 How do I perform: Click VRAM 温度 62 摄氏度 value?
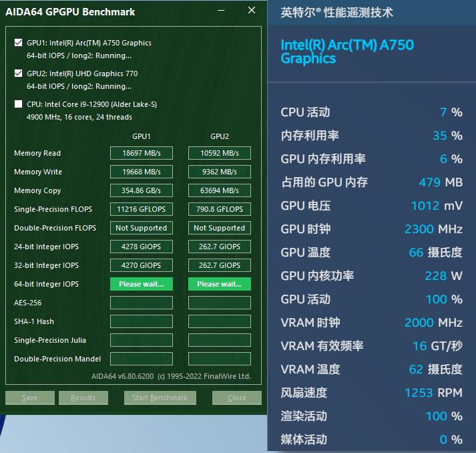coord(436,369)
